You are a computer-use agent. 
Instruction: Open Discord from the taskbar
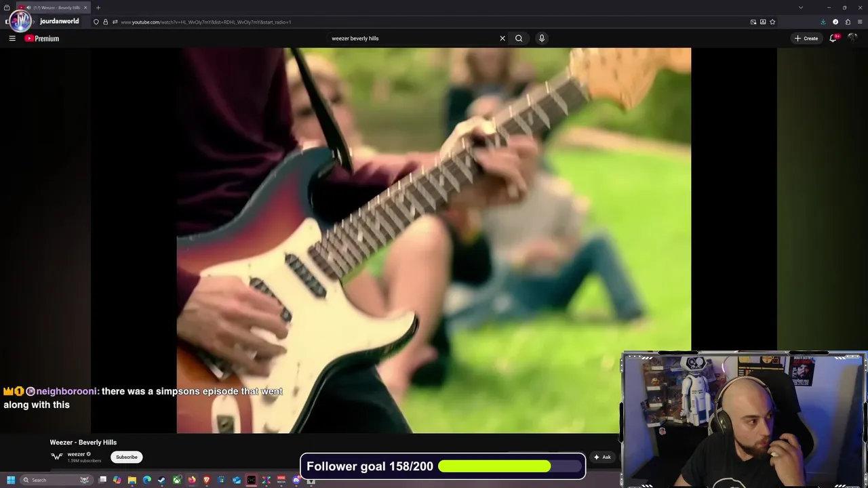(296, 480)
